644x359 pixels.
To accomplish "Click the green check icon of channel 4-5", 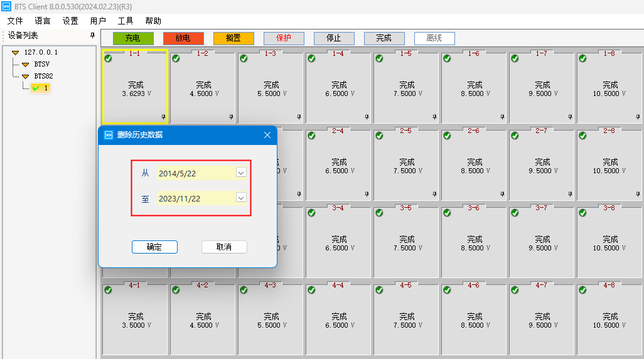I will pos(379,291).
